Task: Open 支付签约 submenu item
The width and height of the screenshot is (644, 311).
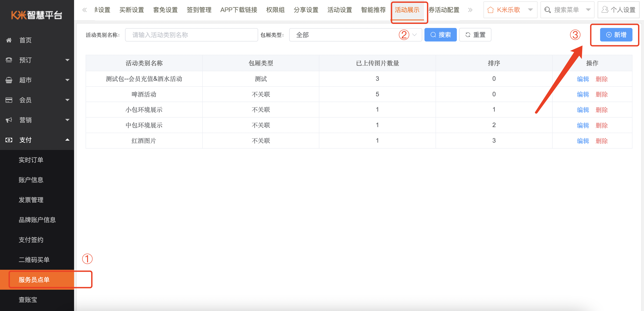Action: tap(37, 240)
